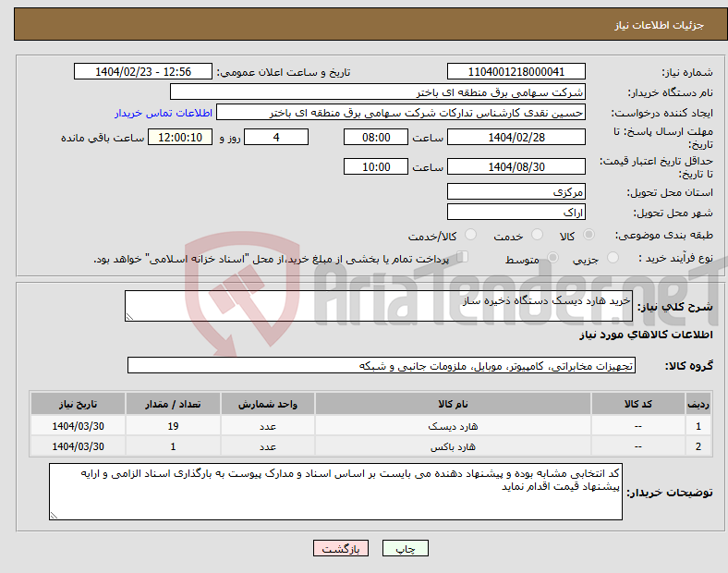Viewport: 728px width, 573px height.
Task: Click the delivery province field مرکزی
Action: tap(516, 191)
